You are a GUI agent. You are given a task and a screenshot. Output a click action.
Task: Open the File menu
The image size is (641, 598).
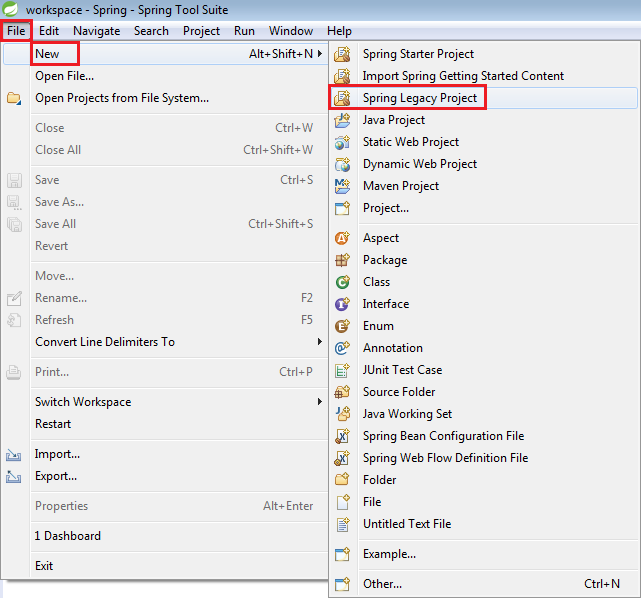[x=16, y=31]
